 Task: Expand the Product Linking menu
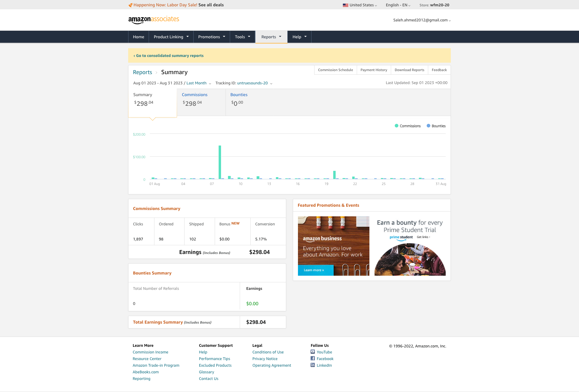click(171, 37)
